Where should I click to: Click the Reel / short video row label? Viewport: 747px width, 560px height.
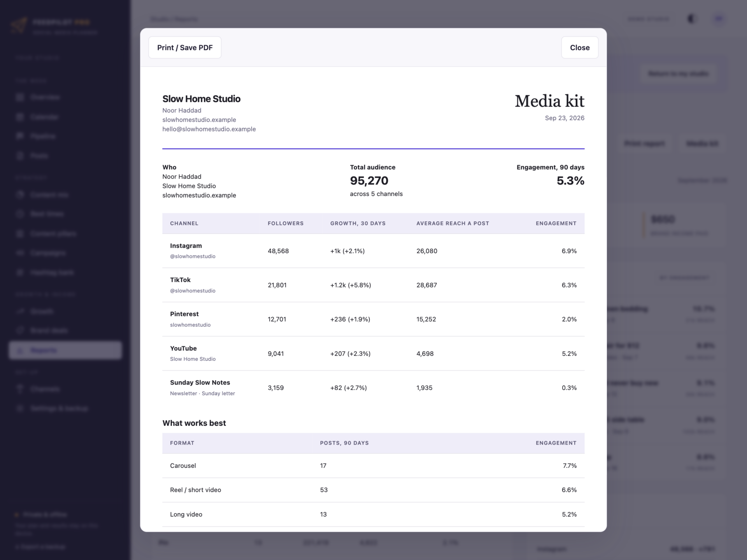195,490
